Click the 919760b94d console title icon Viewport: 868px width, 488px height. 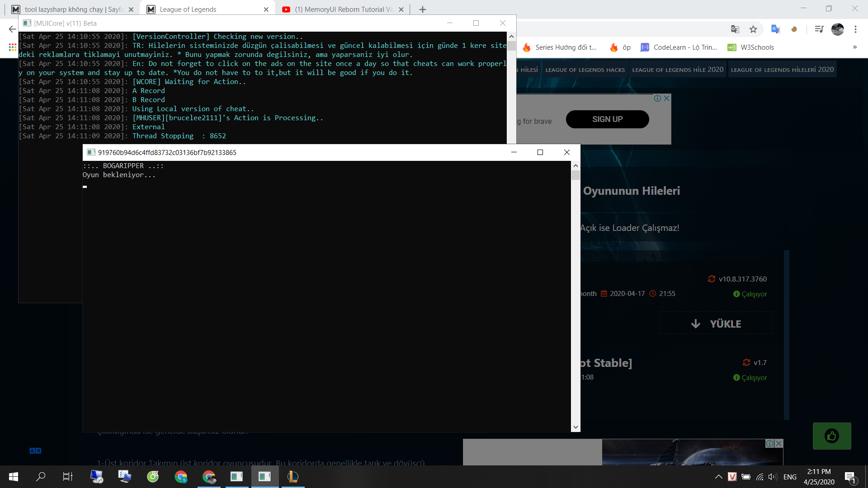pos(91,152)
